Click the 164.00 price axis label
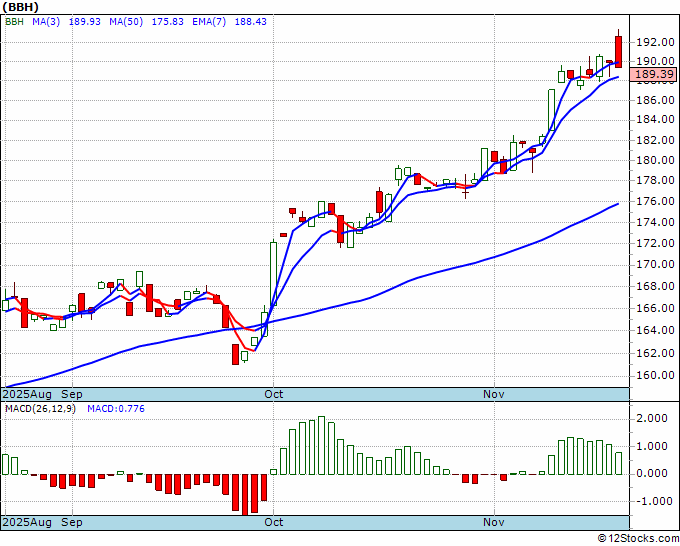 655,330
